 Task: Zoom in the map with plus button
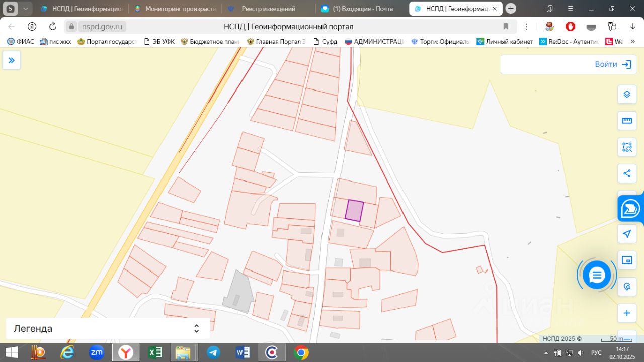627,313
